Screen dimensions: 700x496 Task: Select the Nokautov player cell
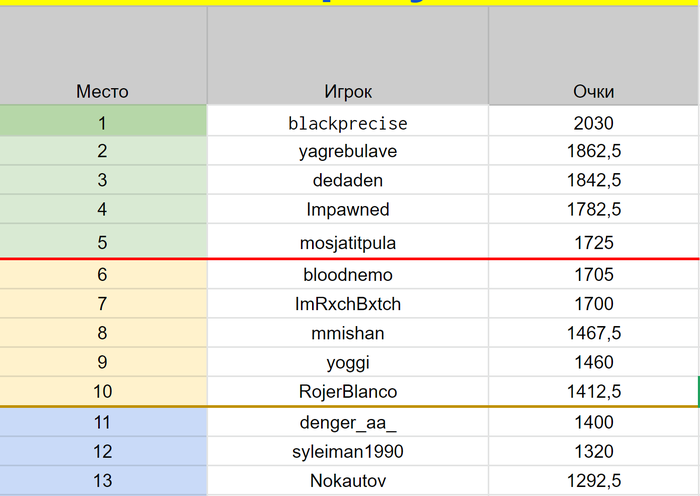348,480
